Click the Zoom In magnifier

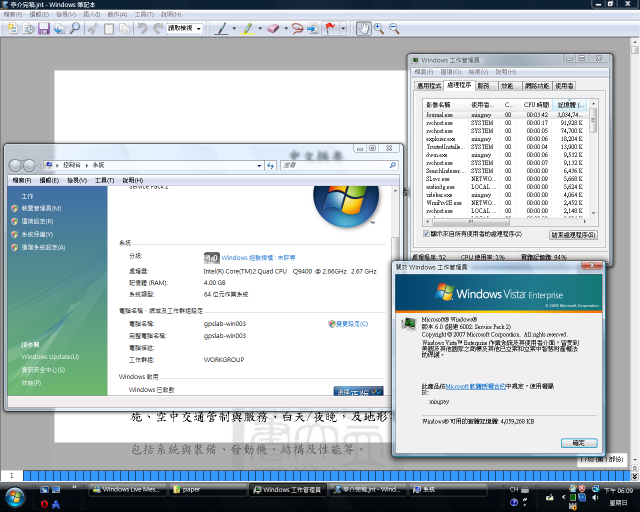(x=379, y=29)
